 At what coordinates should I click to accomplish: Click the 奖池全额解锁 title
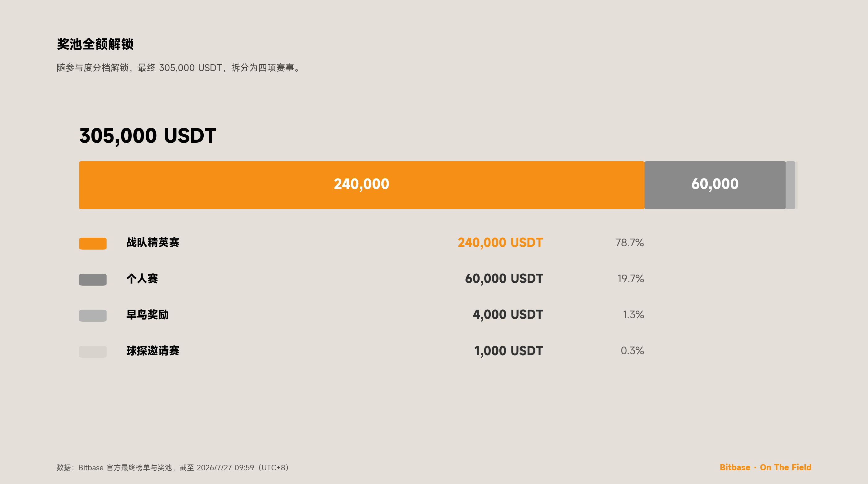[95, 44]
